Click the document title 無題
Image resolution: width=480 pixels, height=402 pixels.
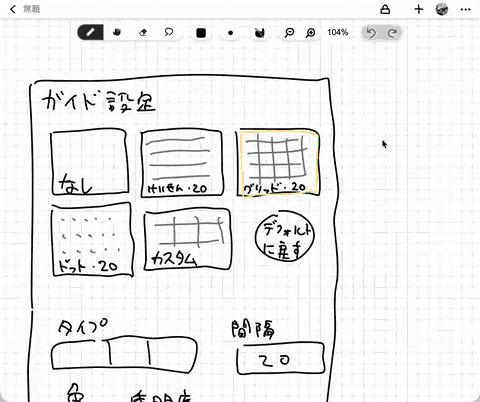point(32,9)
